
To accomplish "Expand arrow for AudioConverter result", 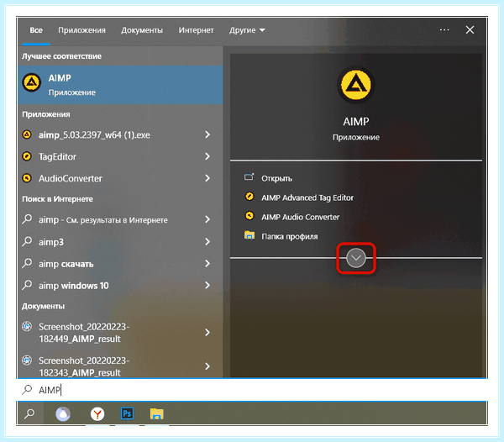I will point(207,178).
